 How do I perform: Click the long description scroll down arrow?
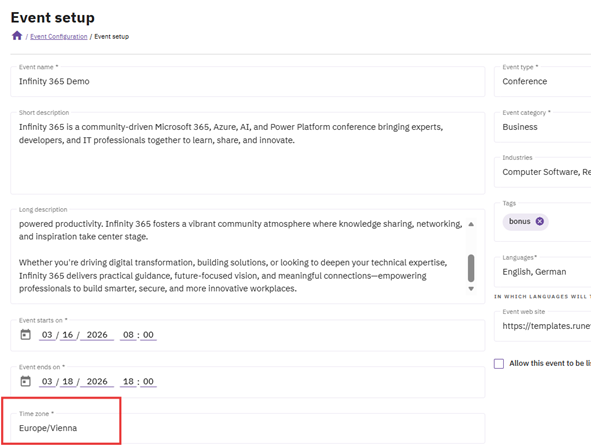471,289
